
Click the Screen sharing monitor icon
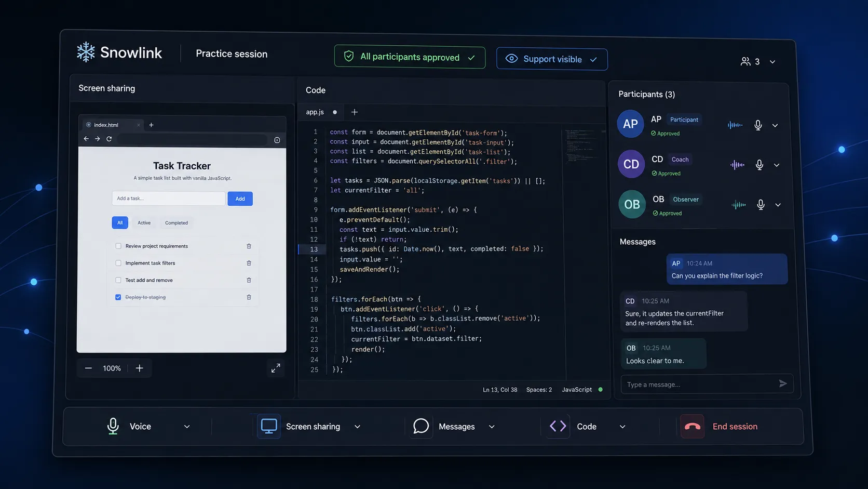[x=269, y=426]
